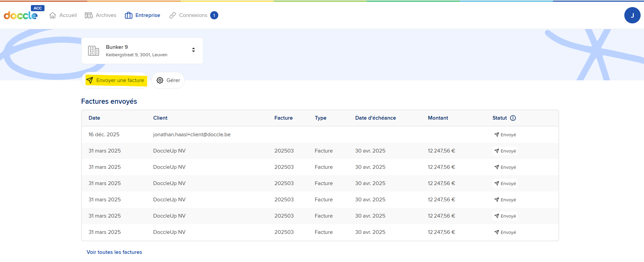Click the Statut info icon
Screen dimensions: 644x262
[x=513, y=118]
